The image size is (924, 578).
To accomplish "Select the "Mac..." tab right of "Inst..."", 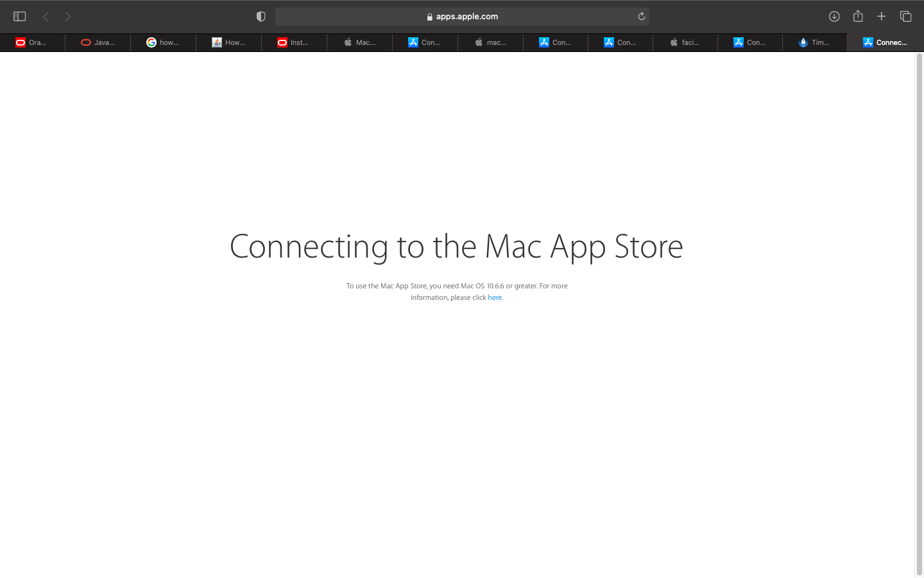I will tap(359, 42).
